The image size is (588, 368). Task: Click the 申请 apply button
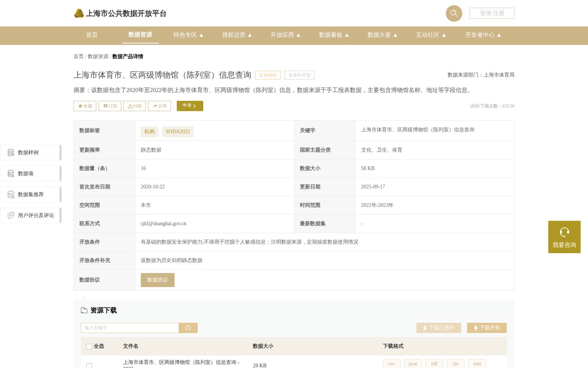(x=190, y=106)
